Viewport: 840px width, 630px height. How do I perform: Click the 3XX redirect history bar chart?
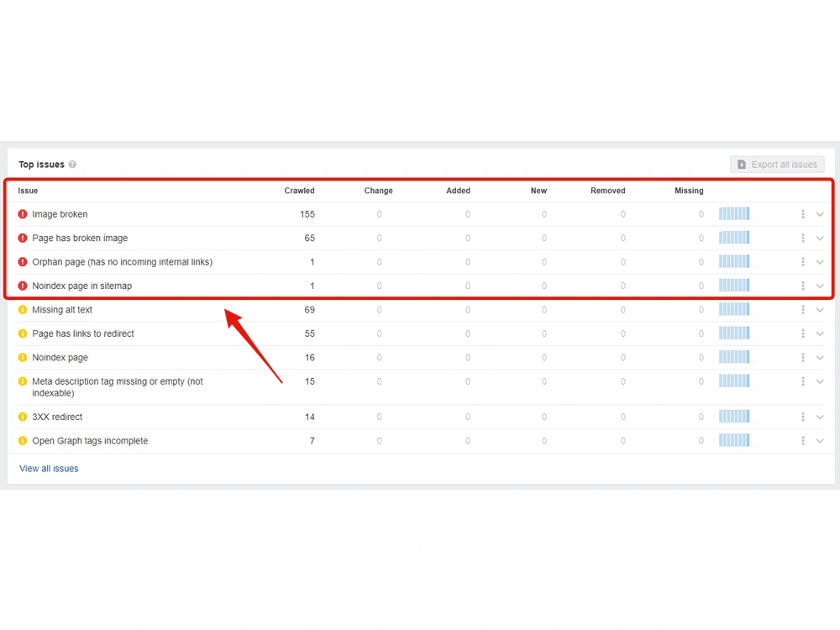734,417
